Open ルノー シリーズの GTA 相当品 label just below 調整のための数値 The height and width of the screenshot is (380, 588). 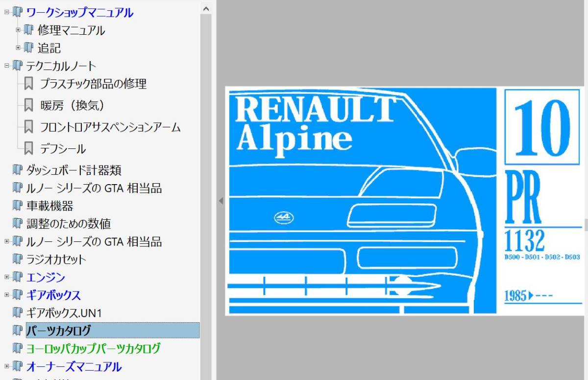pos(94,241)
